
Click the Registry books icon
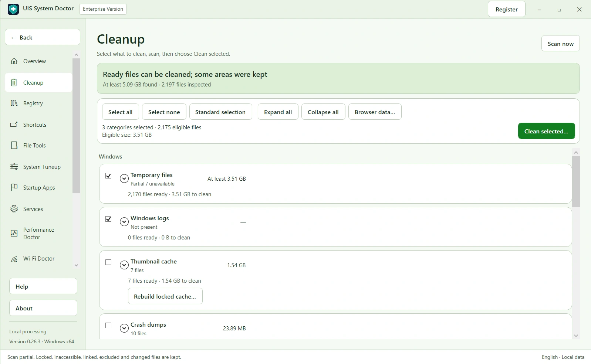point(14,103)
